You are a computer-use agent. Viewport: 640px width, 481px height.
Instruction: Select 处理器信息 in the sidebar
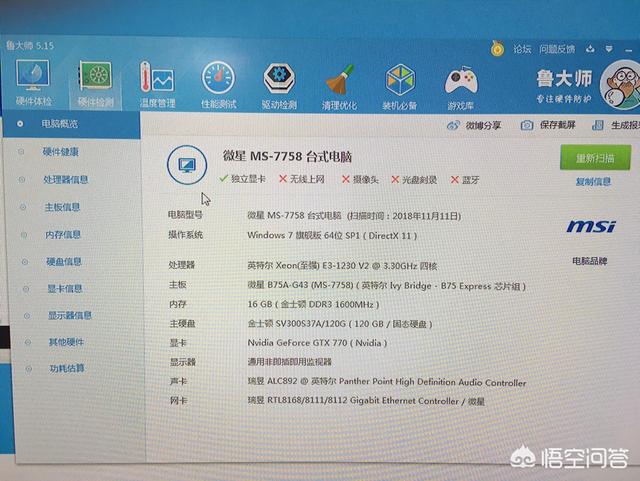click(x=65, y=179)
